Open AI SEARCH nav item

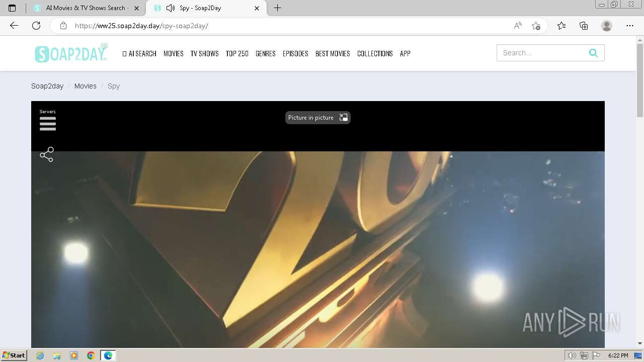(x=139, y=53)
